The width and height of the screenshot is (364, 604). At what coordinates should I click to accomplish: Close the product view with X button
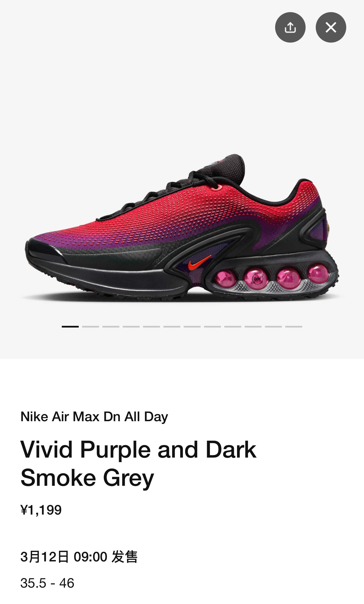331,27
